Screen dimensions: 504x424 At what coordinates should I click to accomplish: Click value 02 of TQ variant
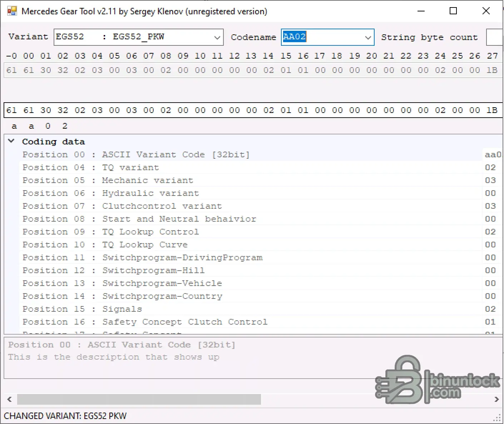coord(490,167)
